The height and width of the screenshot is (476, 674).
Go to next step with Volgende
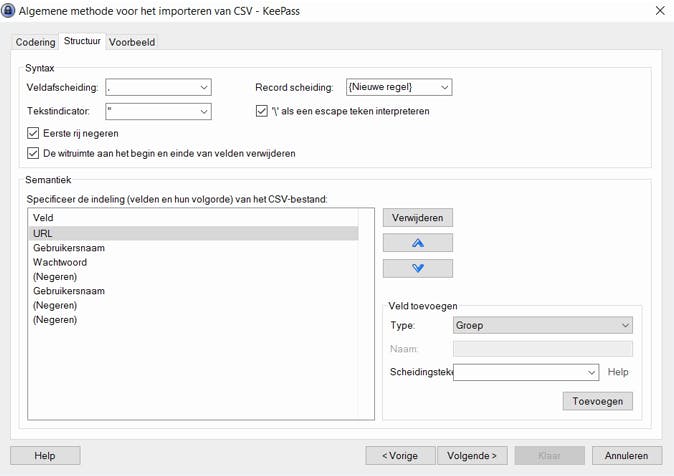(473, 455)
